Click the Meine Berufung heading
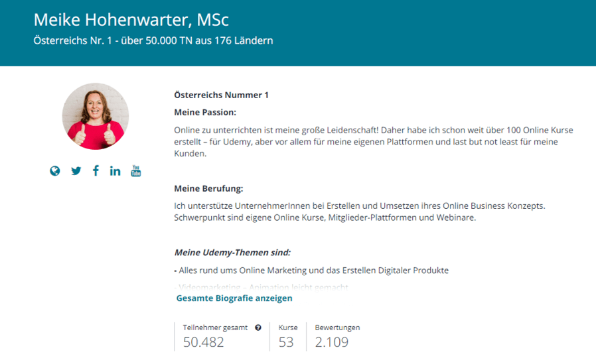 pos(208,189)
